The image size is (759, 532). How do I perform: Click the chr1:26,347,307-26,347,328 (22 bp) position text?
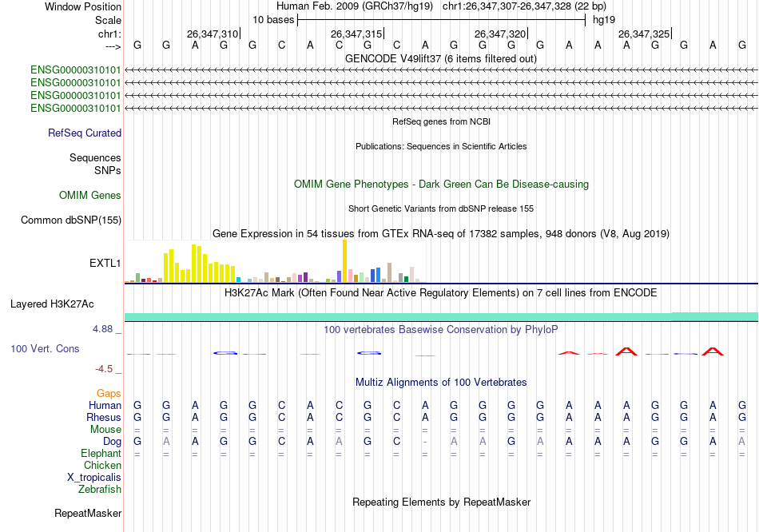[524, 6]
